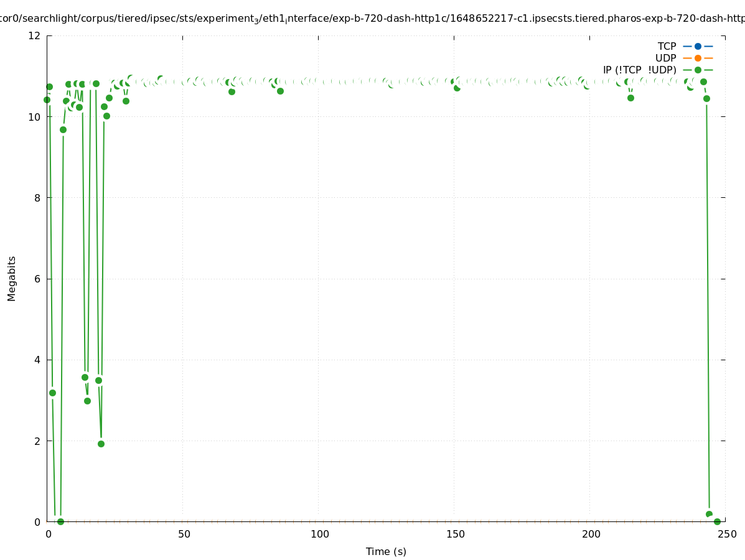The width and height of the screenshot is (745, 560).
Task: Select the UDP legend label
Action: pyautogui.click(x=665, y=58)
